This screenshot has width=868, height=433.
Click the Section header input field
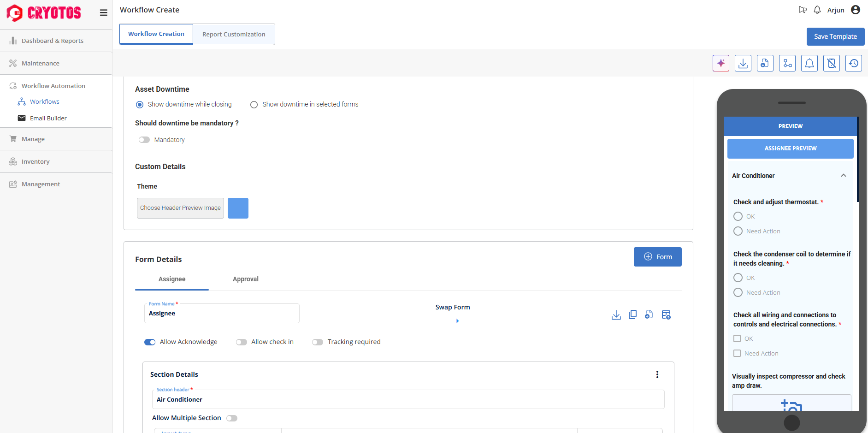click(407, 400)
